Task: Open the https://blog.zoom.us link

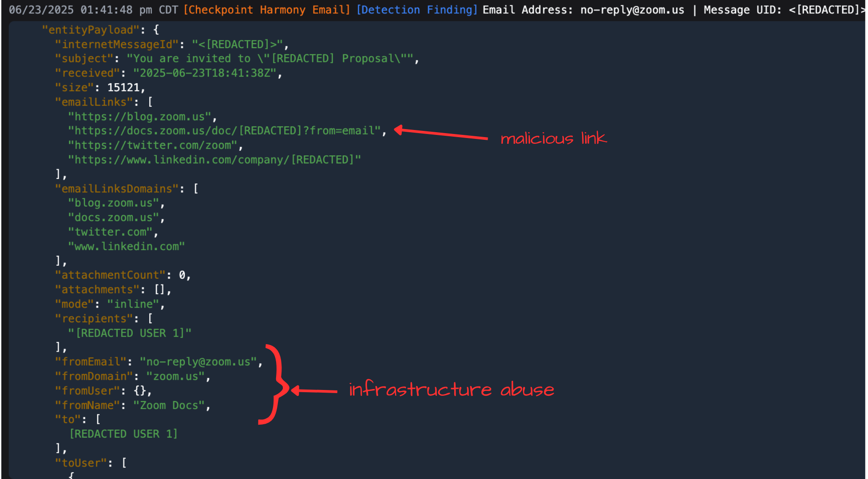Action: click(x=139, y=117)
